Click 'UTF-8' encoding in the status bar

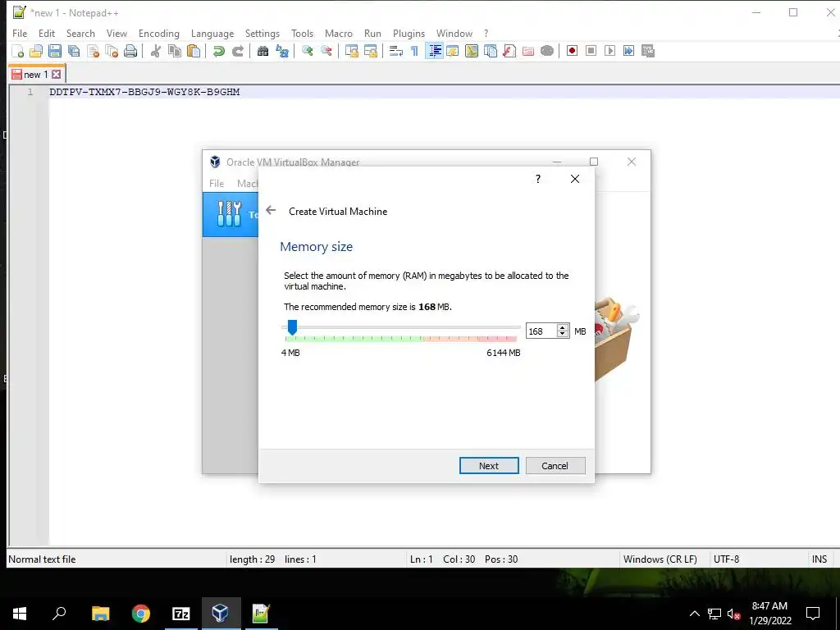point(727,559)
